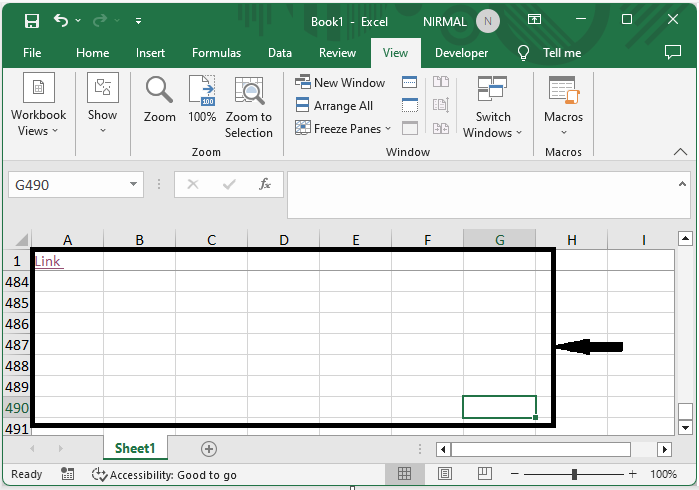Click Accessibility: Good to go status
The image size is (699, 490).
pos(164,475)
